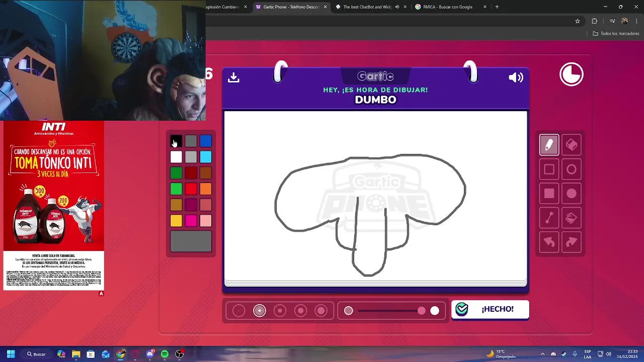
Task: Switch to the Explosión Cumbiera tab
Action: tap(225, 7)
